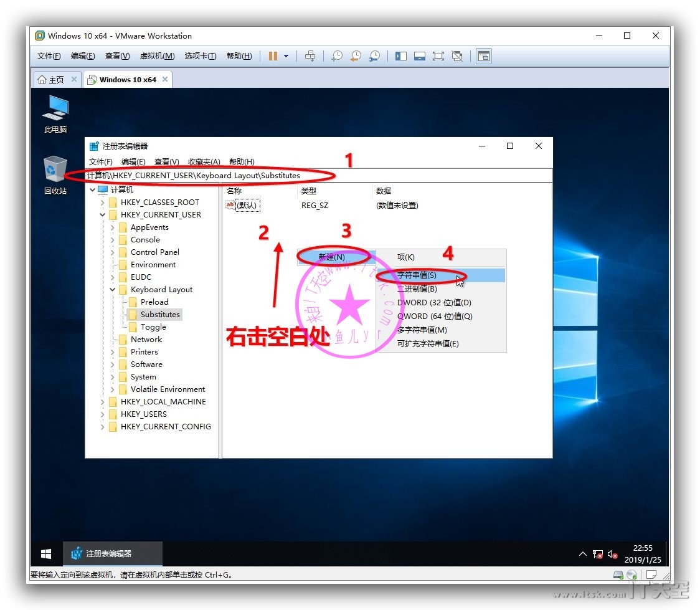Image resolution: width=700 pixels, height=610 pixels.
Task: Click 注册表编辑器 taskbar button
Action: click(113, 554)
